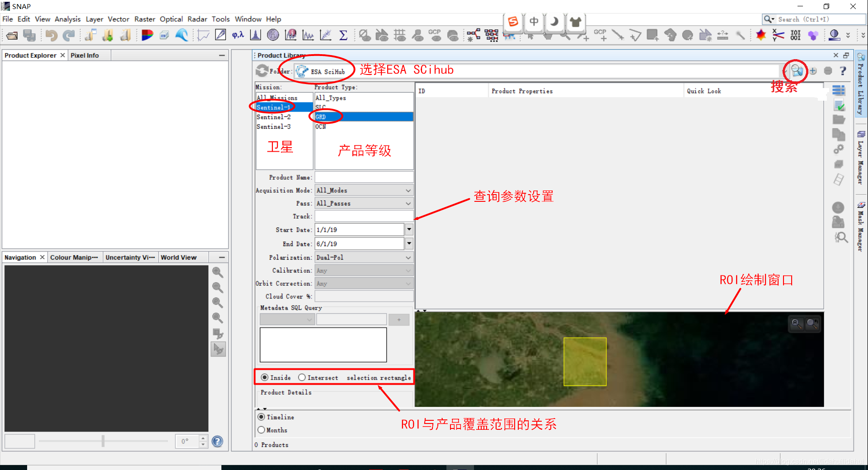Open the Statistics (Sigma) tool
868x470 pixels.
coord(343,35)
